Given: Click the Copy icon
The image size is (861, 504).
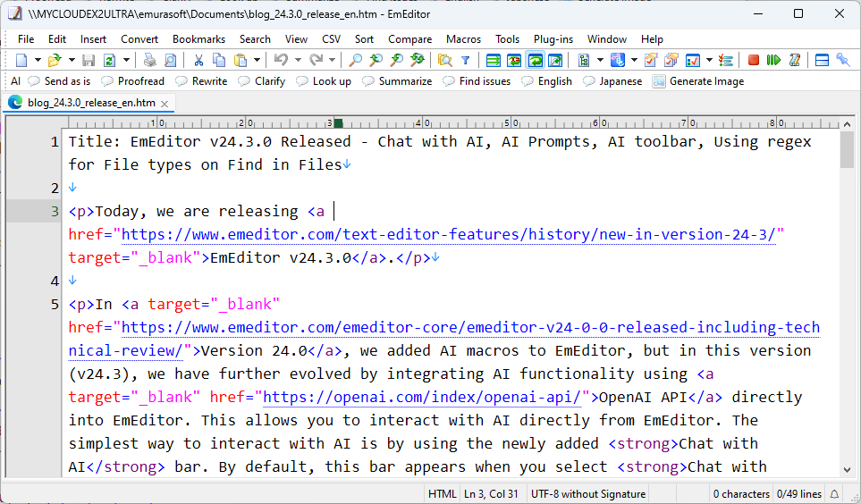Looking at the screenshot, I should 219,60.
